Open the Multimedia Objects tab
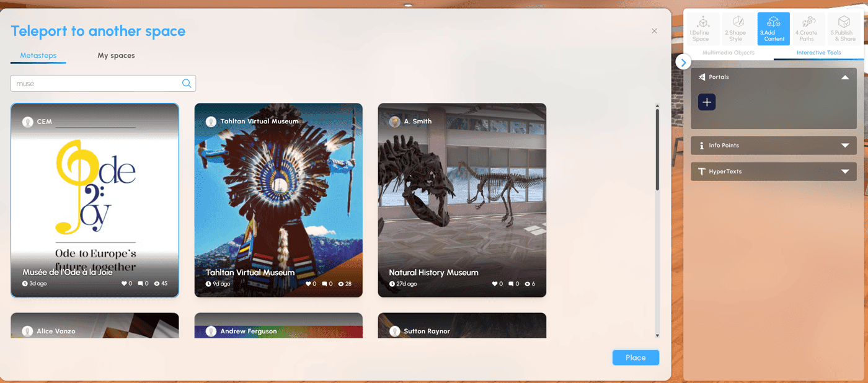This screenshot has width=868, height=383. click(x=728, y=53)
